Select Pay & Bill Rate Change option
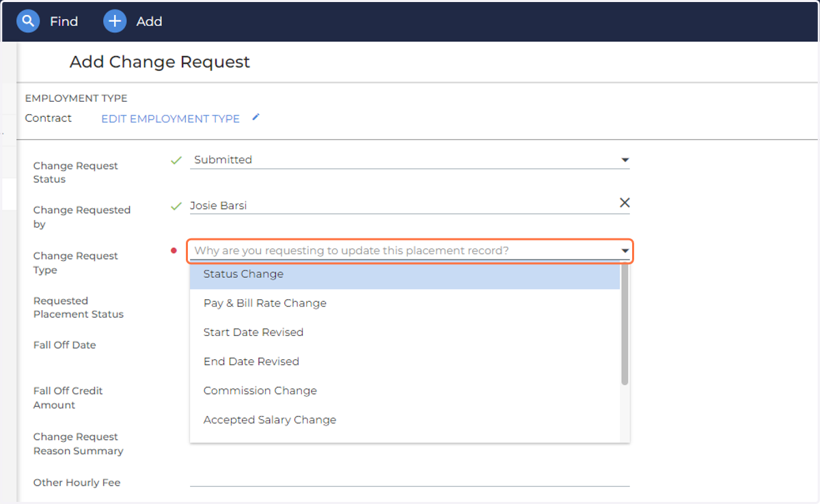The height and width of the screenshot is (504, 820). pos(405,303)
